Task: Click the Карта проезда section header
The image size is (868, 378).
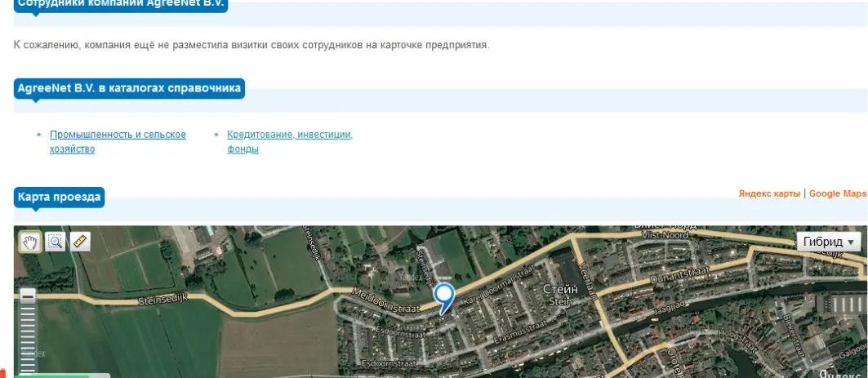Action: pos(60,197)
